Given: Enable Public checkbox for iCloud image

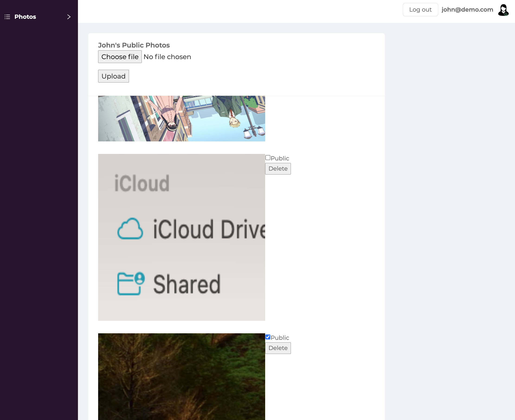Looking at the screenshot, I should pos(268,158).
